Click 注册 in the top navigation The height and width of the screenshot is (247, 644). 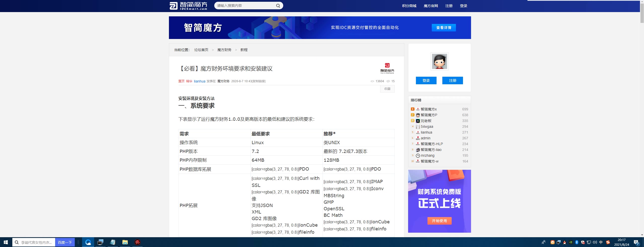coord(449,6)
